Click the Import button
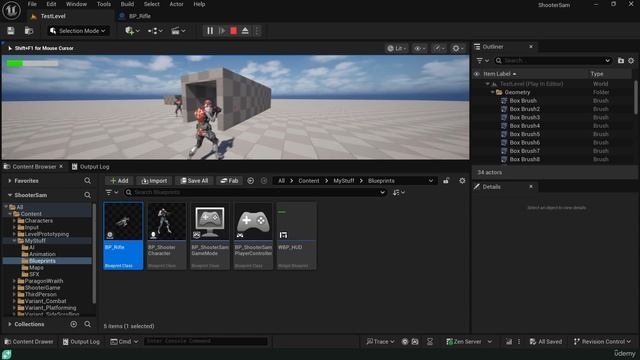The image size is (640, 360). coord(154,180)
